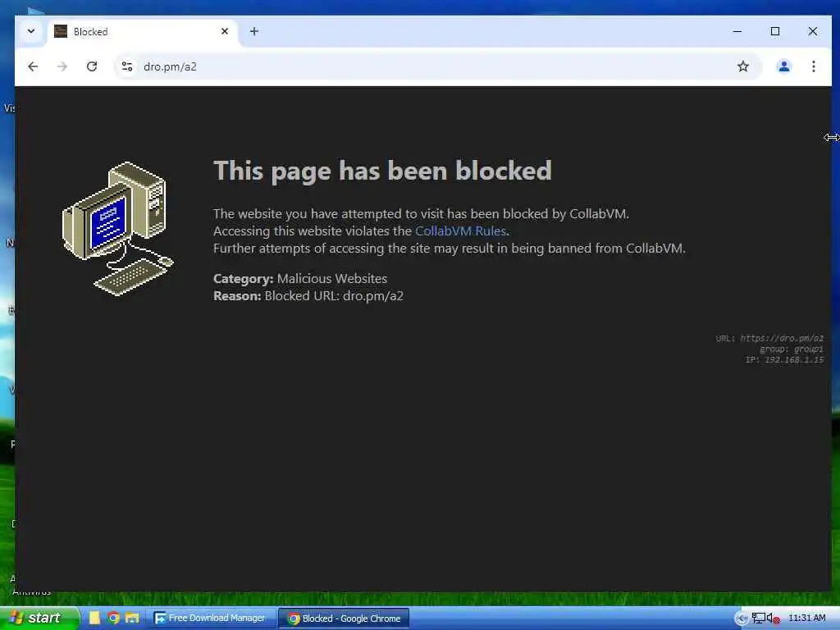Click the forward navigation arrow
Image resolution: width=840 pixels, height=630 pixels.
(x=62, y=66)
